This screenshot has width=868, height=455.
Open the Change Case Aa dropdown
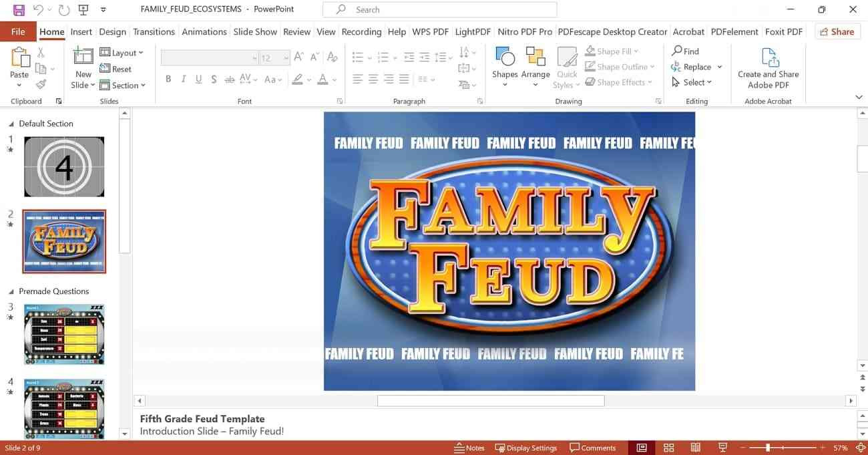(x=273, y=79)
